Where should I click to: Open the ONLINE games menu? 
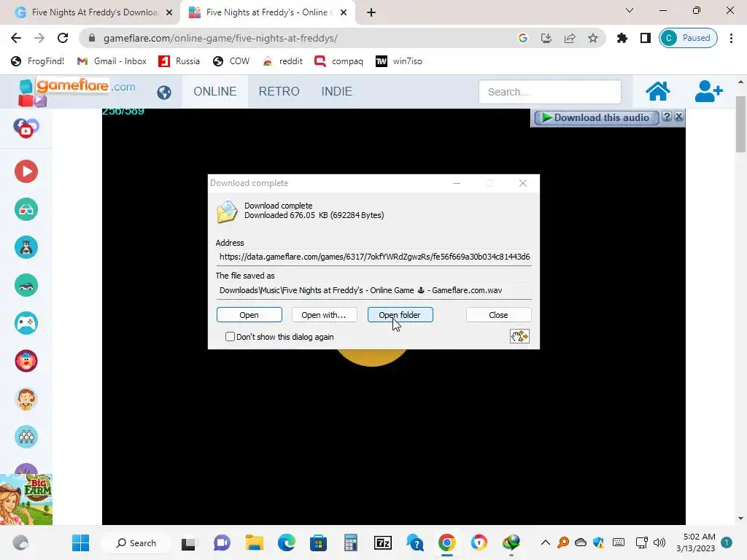(x=215, y=91)
